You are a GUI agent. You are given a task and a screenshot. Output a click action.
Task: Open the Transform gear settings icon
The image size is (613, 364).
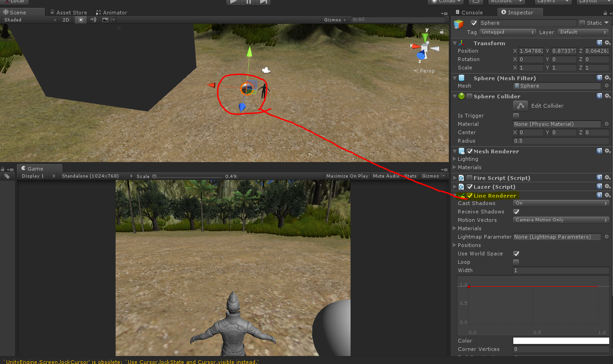click(x=607, y=42)
